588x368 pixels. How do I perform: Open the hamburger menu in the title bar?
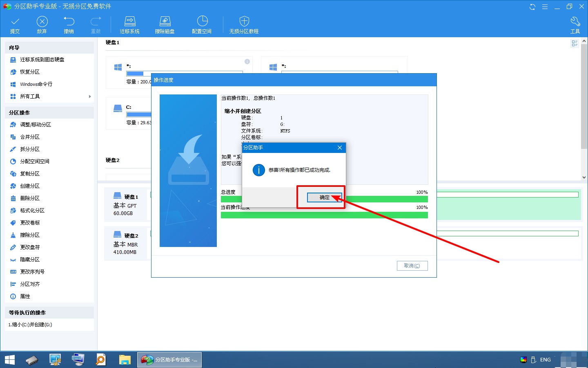coord(545,7)
